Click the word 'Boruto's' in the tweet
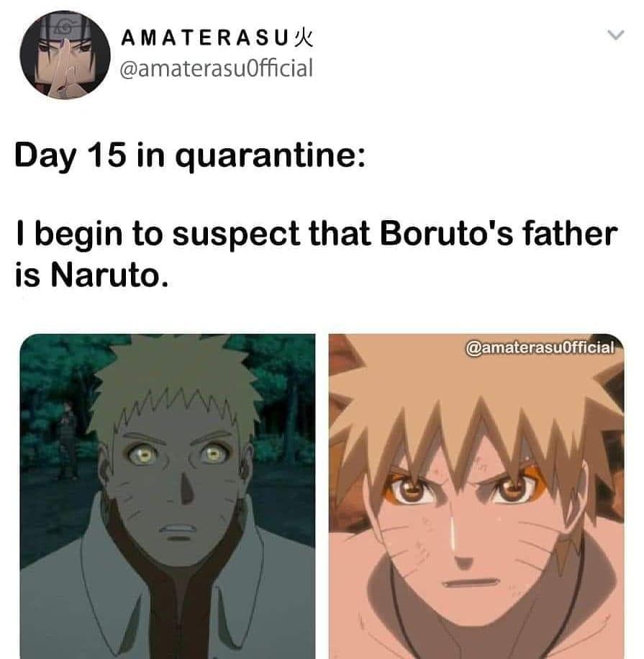The width and height of the screenshot is (644, 659). pyautogui.click(x=446, y=234)
